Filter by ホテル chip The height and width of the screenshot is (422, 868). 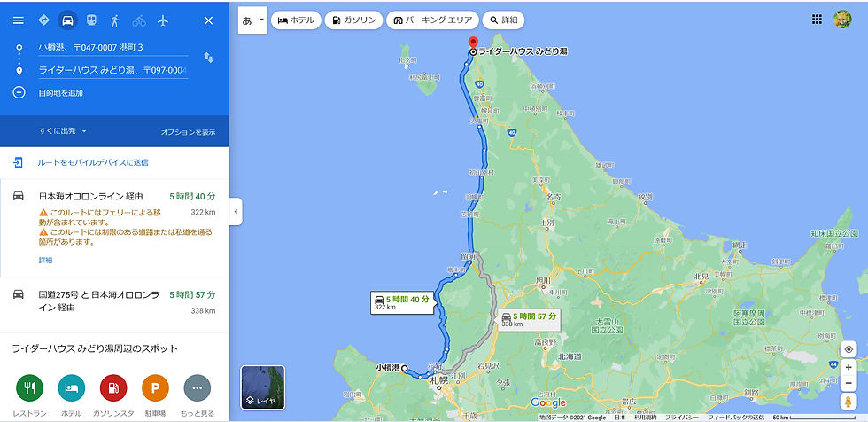click(x=296, y=20)
